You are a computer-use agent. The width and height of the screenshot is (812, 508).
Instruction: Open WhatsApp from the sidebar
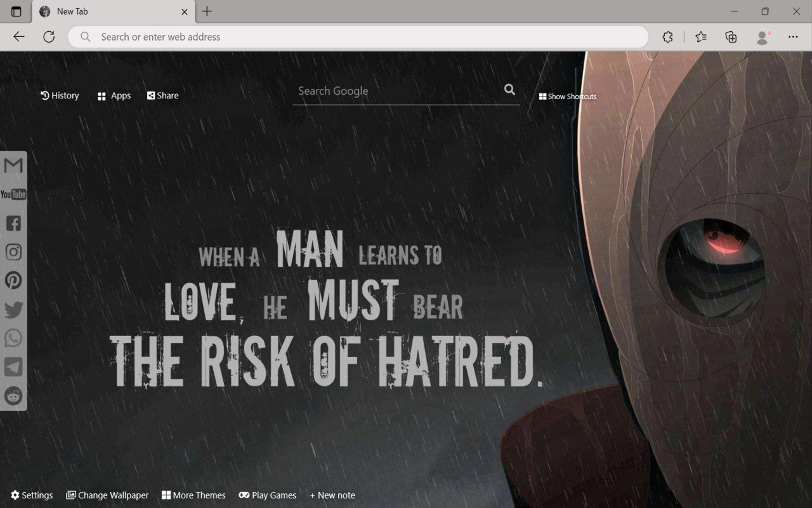pos(13,338)
